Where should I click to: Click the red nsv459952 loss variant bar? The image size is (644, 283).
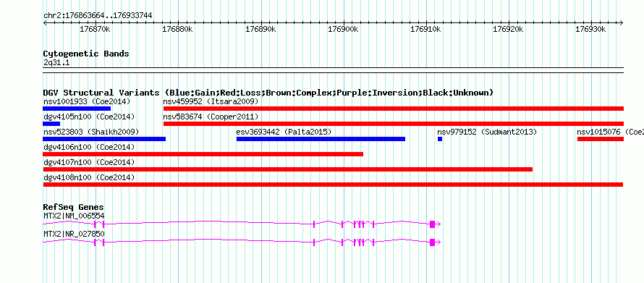tap(394, 109)
